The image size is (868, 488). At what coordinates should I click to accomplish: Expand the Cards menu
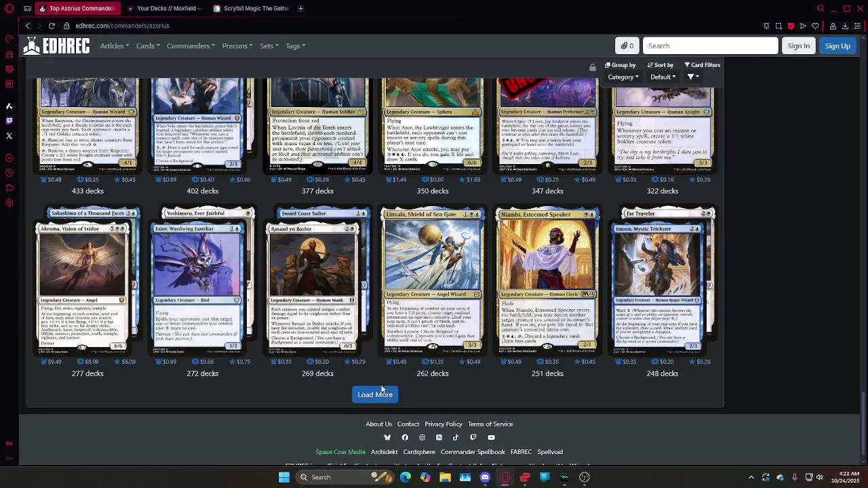pos(148,45)
